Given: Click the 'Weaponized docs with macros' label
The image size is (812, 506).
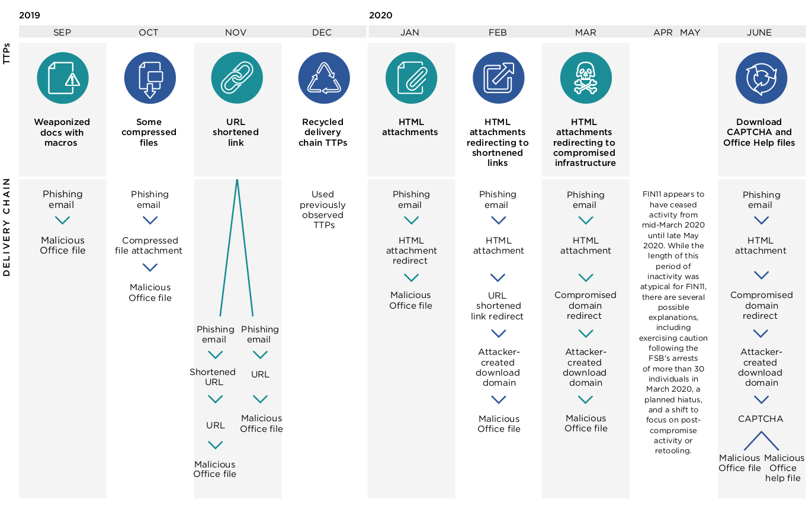Looking at the screenshot, I should [62, 133].
